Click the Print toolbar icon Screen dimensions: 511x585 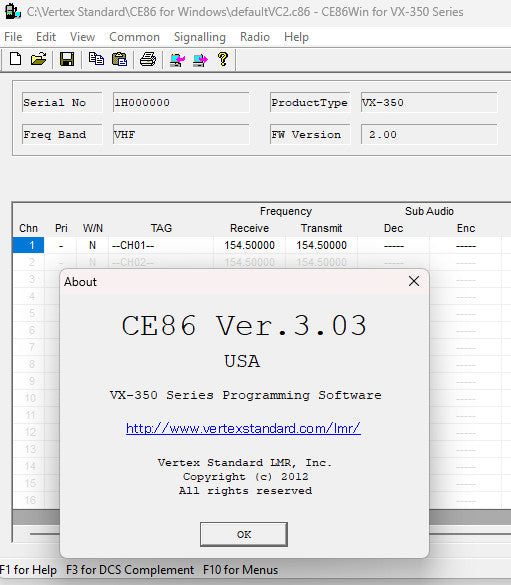click(148, 59)
